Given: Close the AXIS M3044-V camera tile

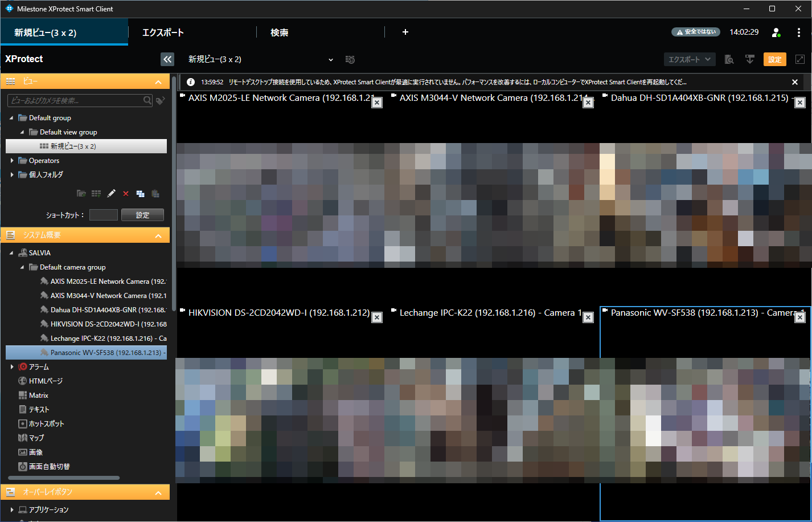Looking at the screenshot, I should pos(589,103).
